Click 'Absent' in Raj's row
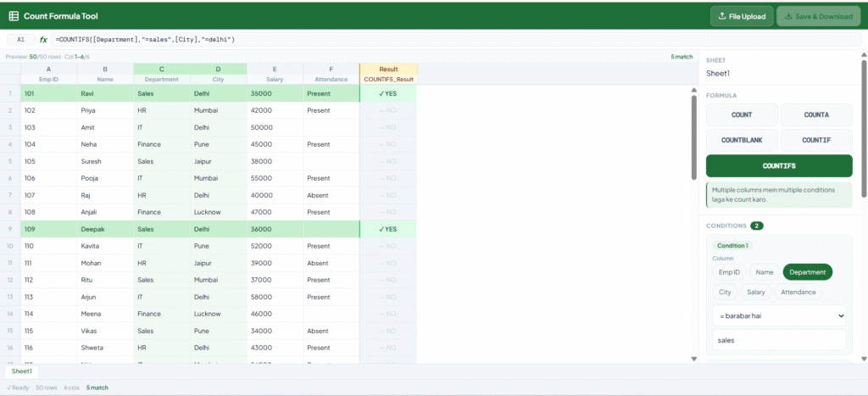The image size is (868, 396). (331, 195)
